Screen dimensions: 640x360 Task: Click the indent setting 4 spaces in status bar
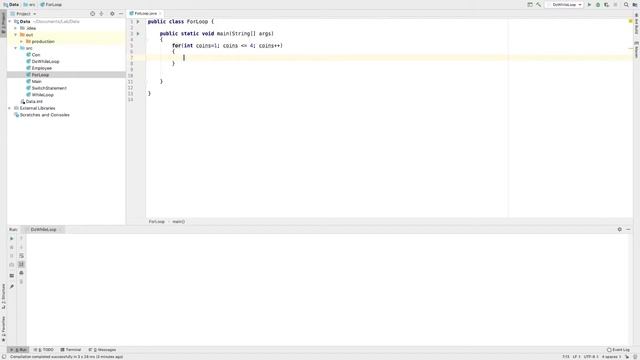611,357
